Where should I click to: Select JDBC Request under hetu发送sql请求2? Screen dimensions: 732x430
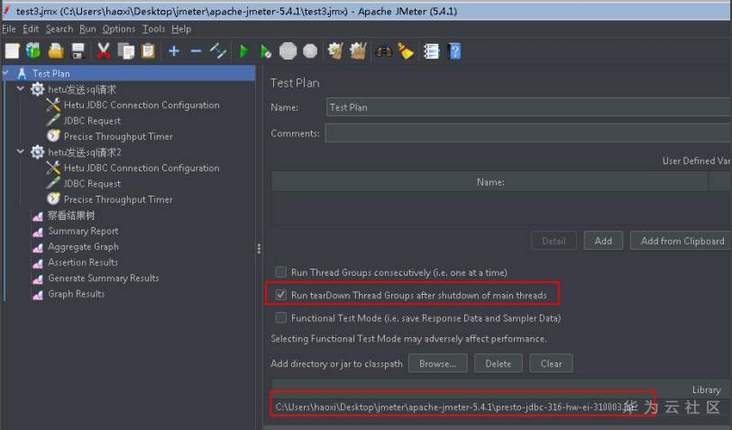point(92,184)
